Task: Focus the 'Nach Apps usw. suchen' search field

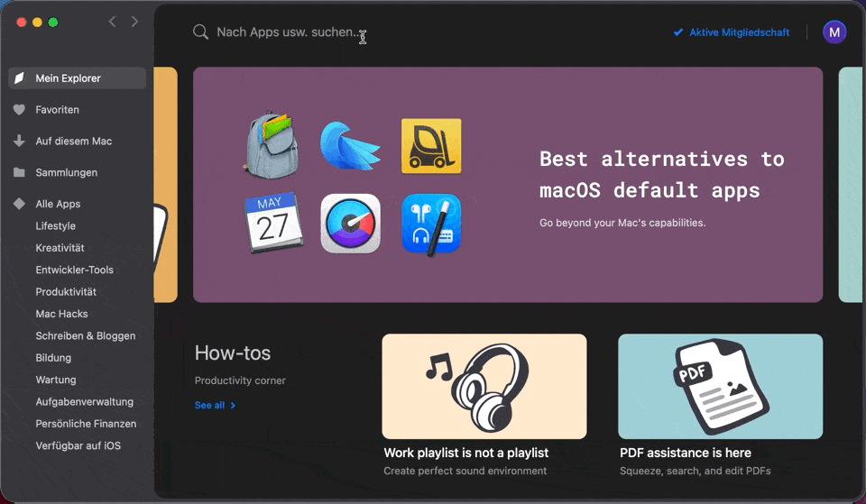Action: coord(288,32)
